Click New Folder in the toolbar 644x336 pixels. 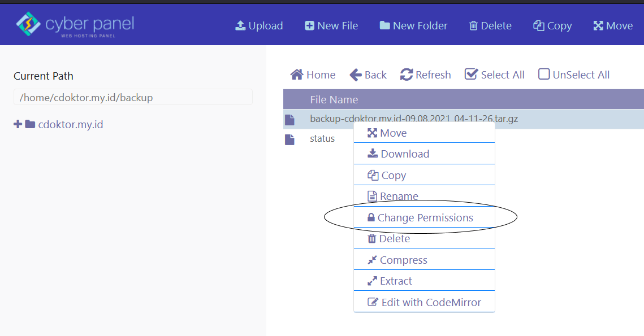(x=413, y=26)
